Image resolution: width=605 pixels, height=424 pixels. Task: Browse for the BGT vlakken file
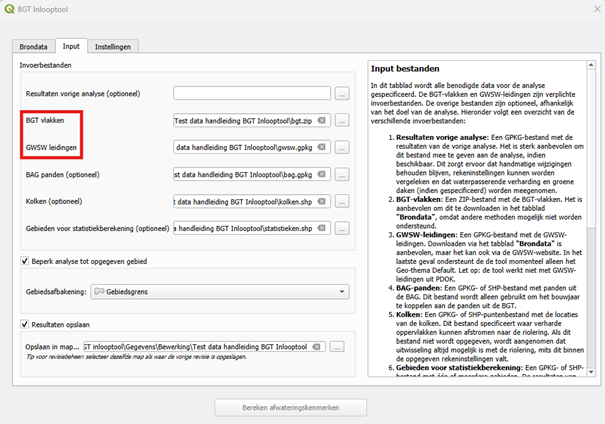coord(342,121)
